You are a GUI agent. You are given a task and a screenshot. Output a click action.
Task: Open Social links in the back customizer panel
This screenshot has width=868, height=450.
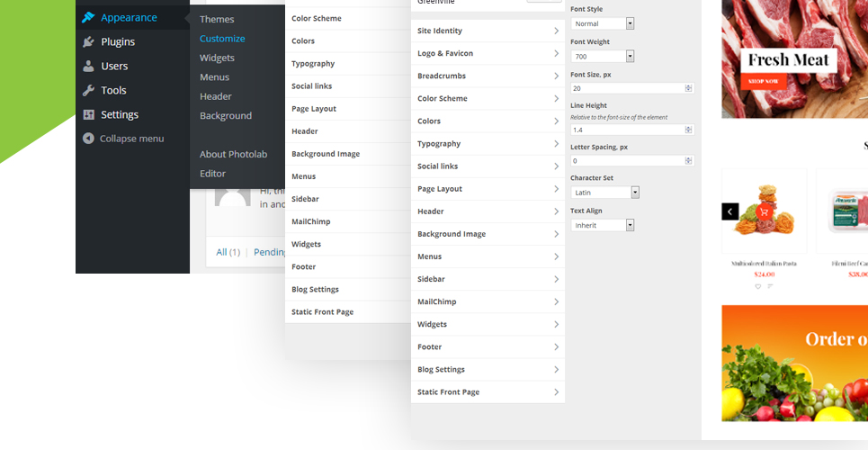click(x=347, y=86)
